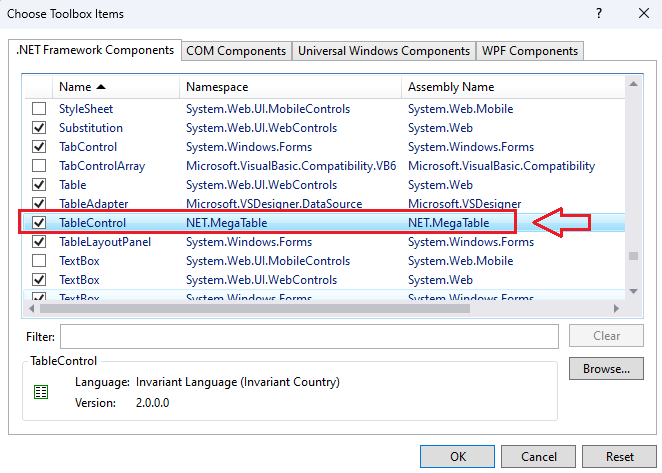Uncheck the TableControl checkbox

(39, 223)
